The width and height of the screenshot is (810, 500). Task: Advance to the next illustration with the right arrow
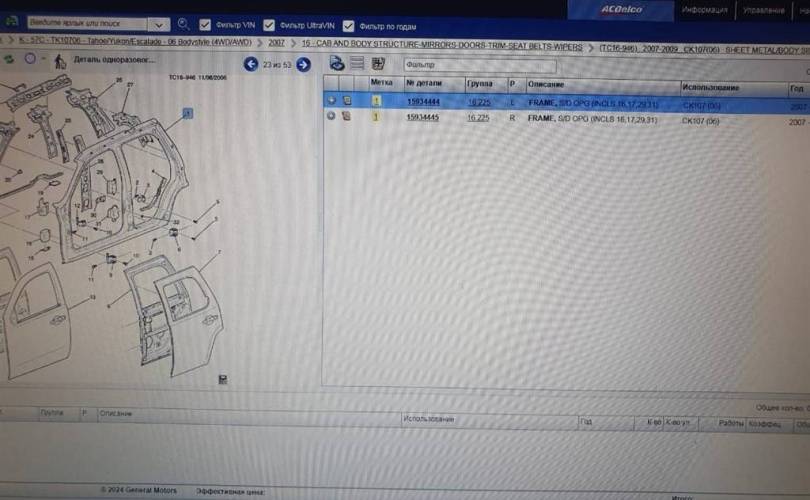pos(304,65)
